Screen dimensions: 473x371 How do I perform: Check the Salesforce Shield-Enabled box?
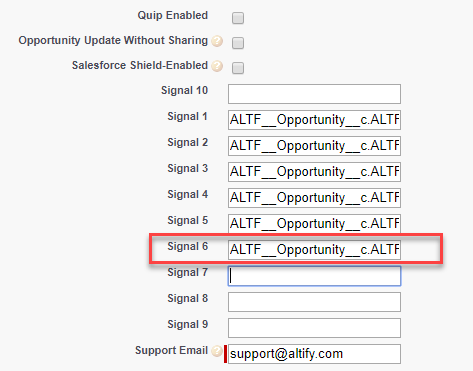[238, 68]
